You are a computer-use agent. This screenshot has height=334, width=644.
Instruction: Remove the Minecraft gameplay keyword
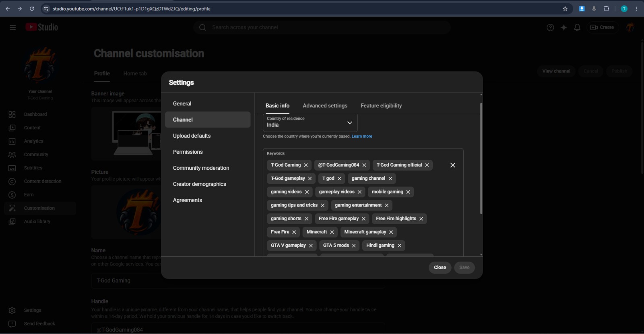click(x=391, y=232)
